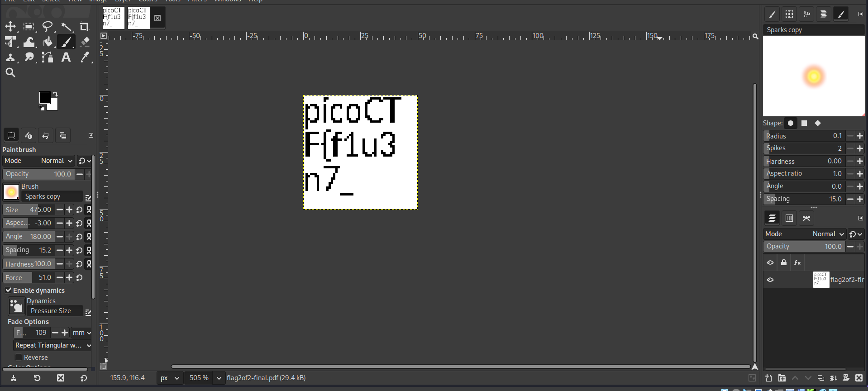Select the circle brush shape
This screenshot has height=391, width=868.
(791, 123)
